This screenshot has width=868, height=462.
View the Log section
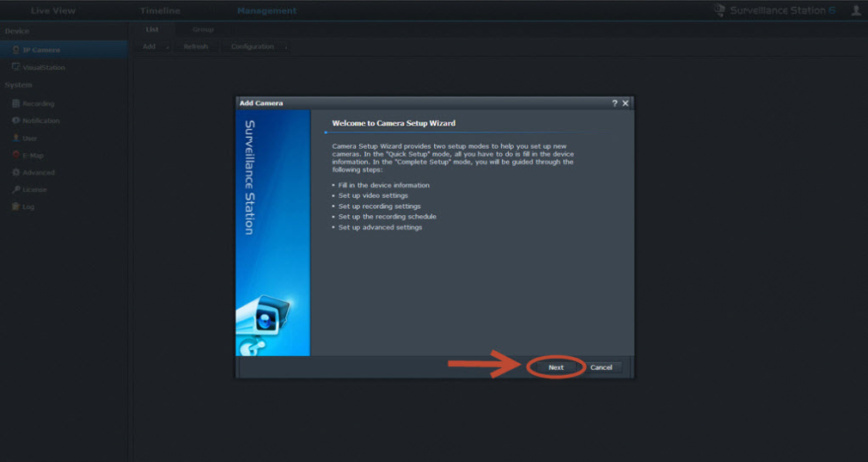point(28,206)
